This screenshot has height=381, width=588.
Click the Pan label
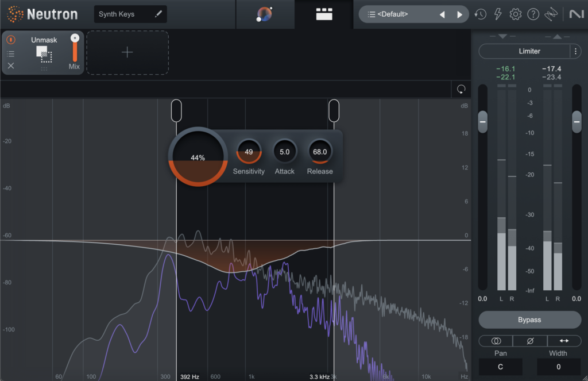(x=500, y=353)
